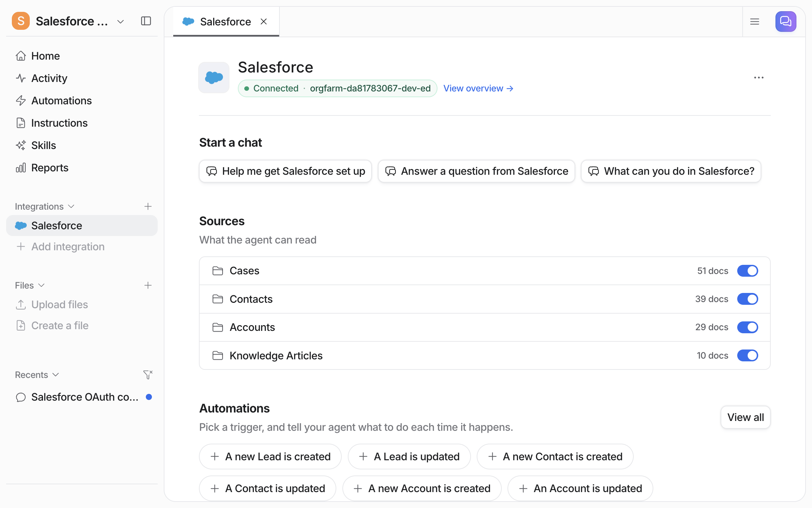812x508 pixels.
Task: Click the plus icon next to Integrations
Action: click(148, 206)
